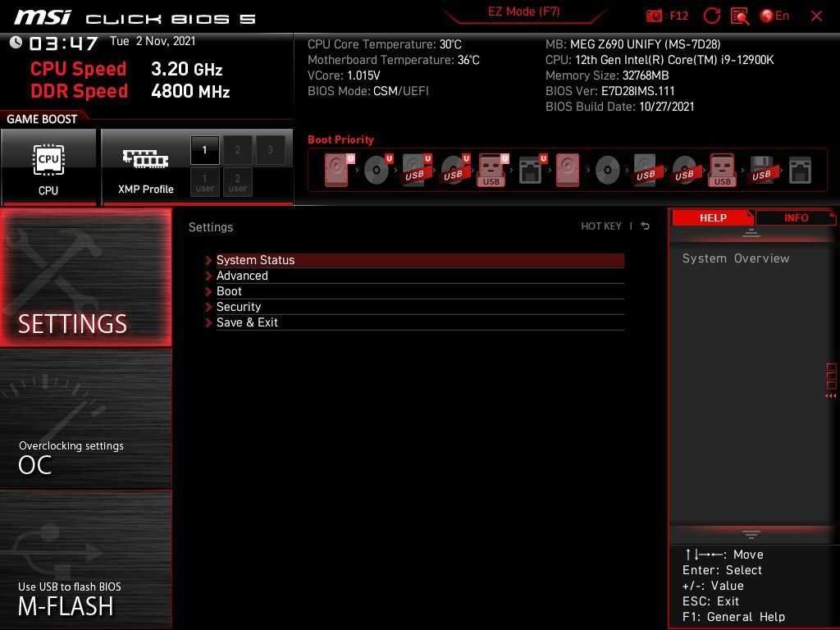Image resolution: width=840 pixels, height=630 pixels.
Task: Select the UEFI USB CD/DVD boot device
Action: tap(454, 170)
